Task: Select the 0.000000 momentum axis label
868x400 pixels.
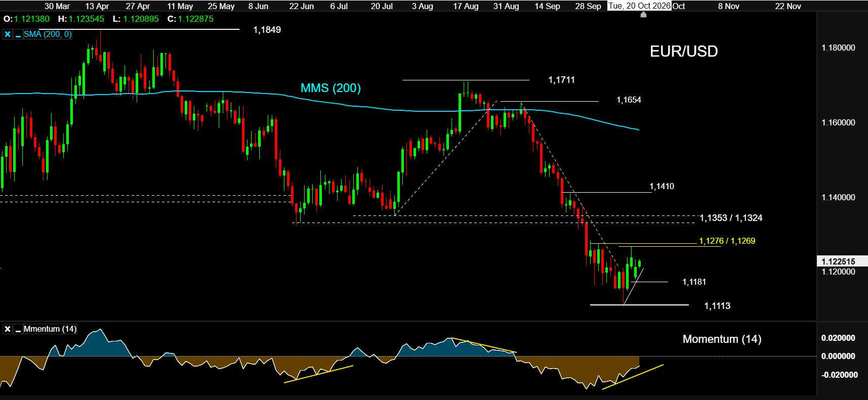Action: point(838,357)
